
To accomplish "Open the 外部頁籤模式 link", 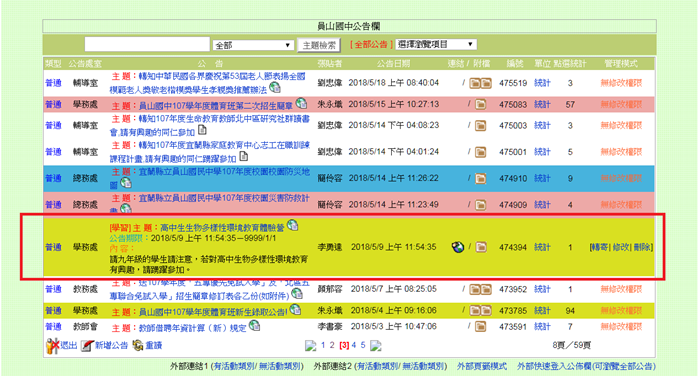I will tap(482, 366).
